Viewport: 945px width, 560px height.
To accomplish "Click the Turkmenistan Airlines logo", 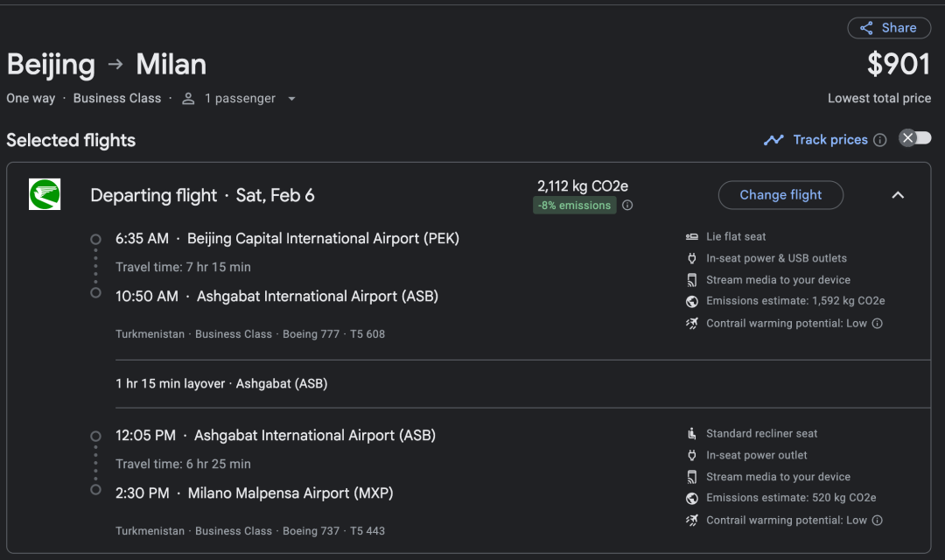I will pos(45,194).
